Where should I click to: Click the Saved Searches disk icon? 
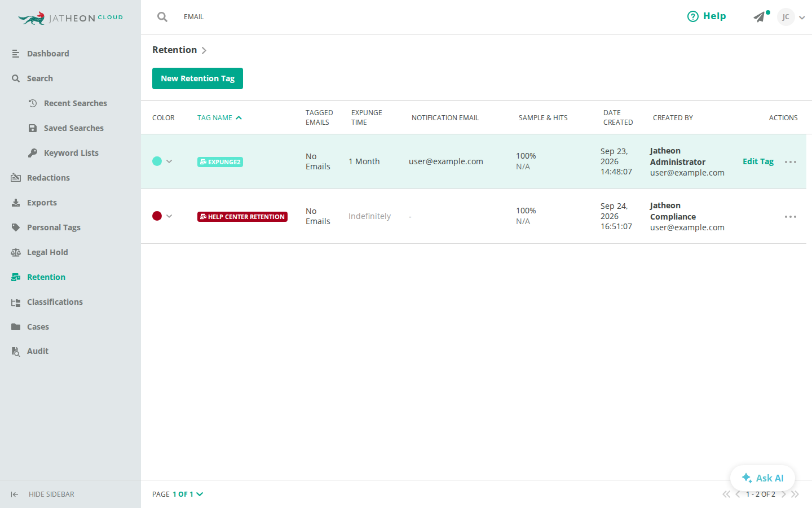33,128
